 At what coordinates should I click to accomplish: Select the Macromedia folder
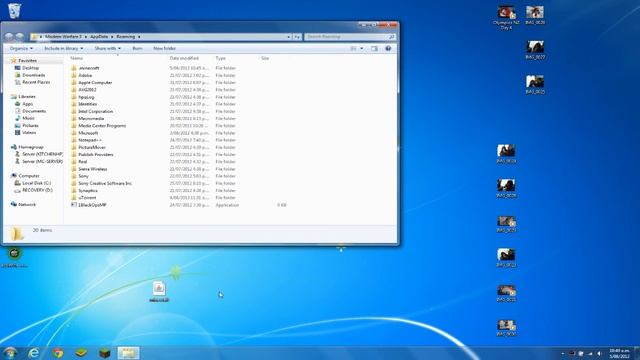pos(91,119)
